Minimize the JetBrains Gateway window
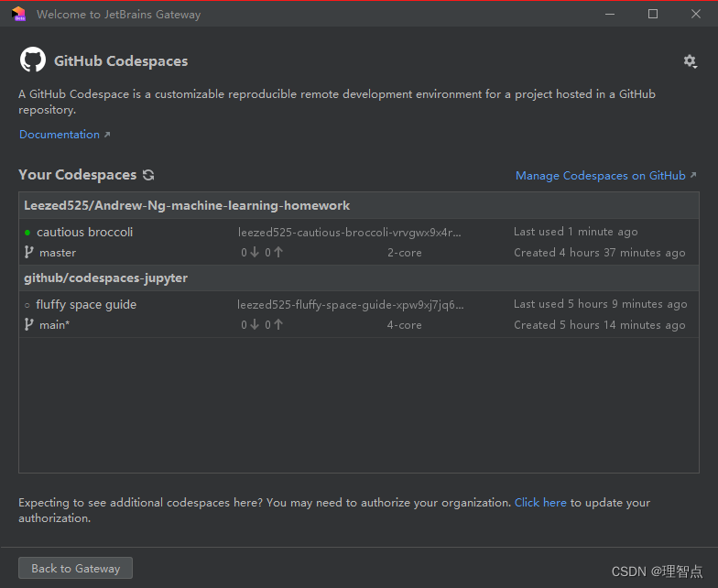 [x=610, y=14]
